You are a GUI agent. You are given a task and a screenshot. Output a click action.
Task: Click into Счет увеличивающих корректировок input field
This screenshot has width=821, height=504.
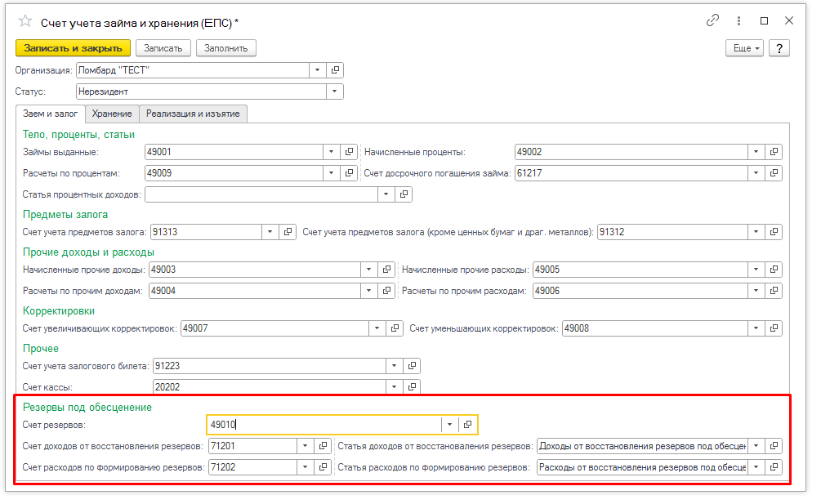pos(274,328)
